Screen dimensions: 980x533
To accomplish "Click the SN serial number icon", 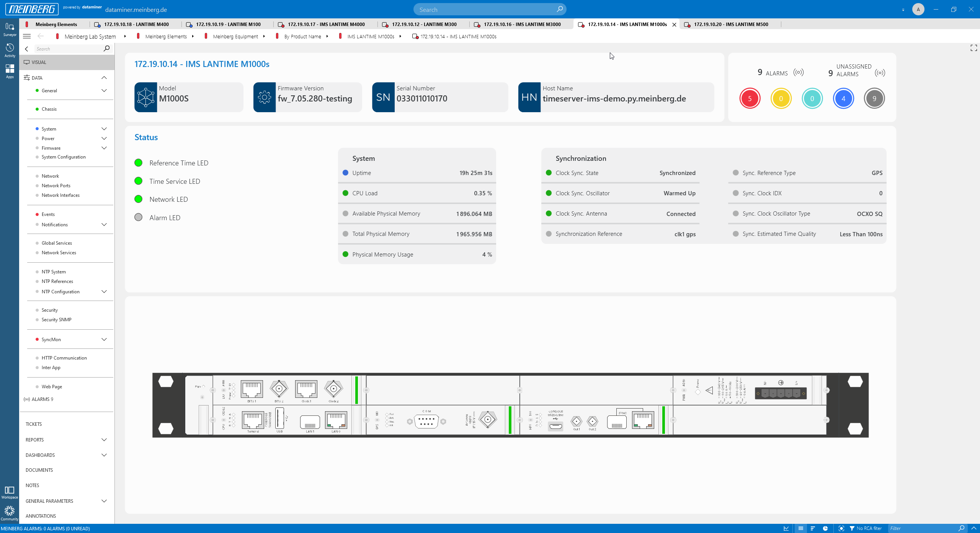I will [x=383, y=97].
